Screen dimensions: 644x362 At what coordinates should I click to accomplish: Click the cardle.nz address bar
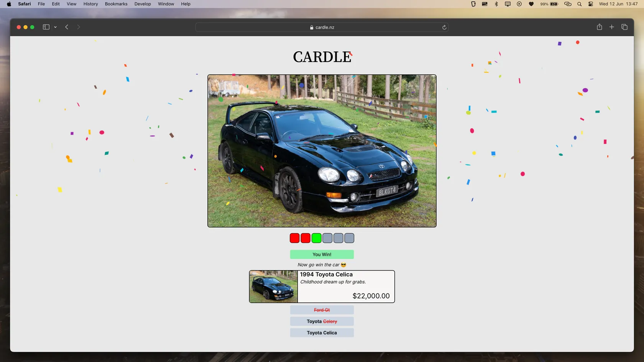(x=322, y=28)
